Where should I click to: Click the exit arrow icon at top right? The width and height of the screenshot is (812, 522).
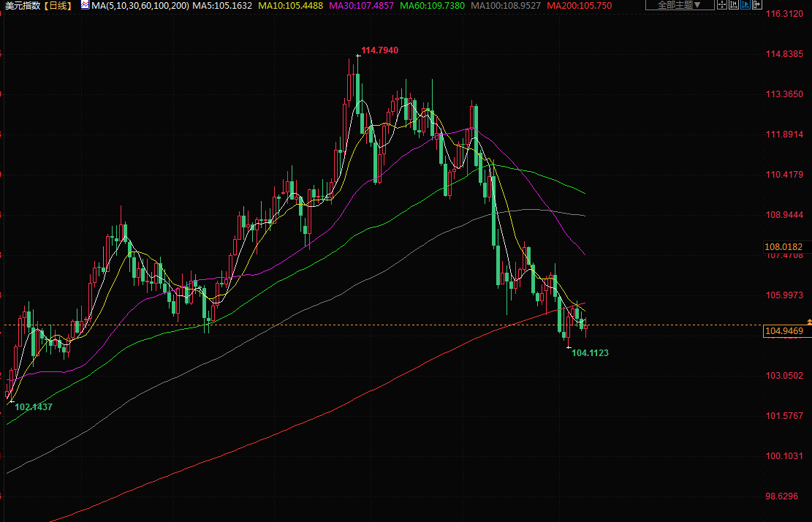click(x=756, y=5)
